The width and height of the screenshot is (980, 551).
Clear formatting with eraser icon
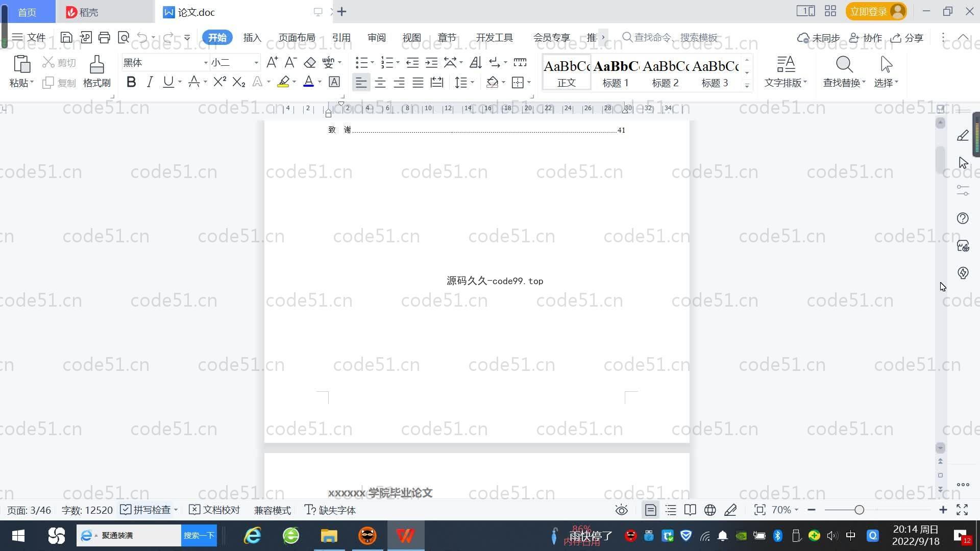[310, 62]
